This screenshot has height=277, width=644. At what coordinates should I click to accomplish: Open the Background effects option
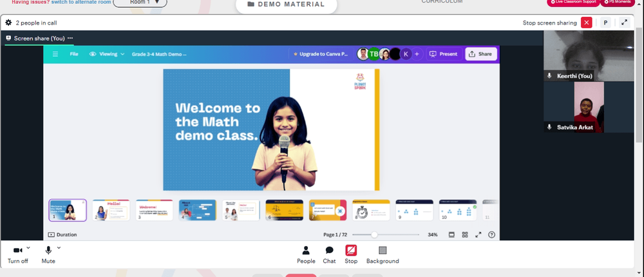383,255
